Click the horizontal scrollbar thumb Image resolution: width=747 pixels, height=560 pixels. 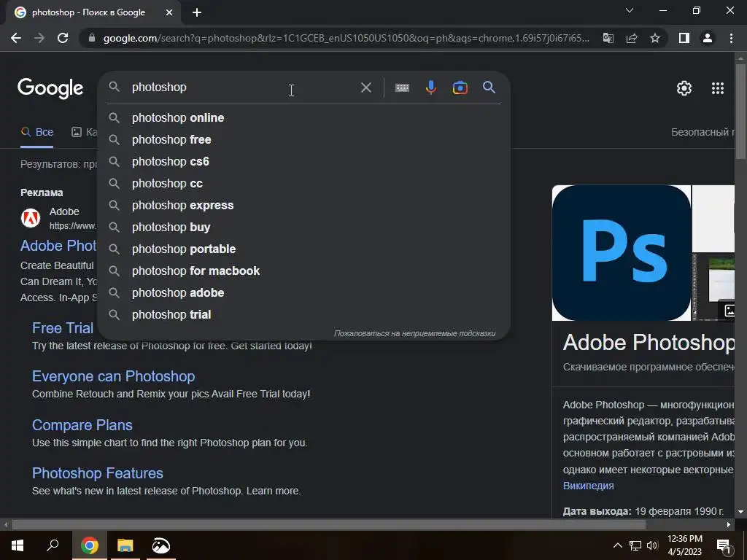(329, 524)
